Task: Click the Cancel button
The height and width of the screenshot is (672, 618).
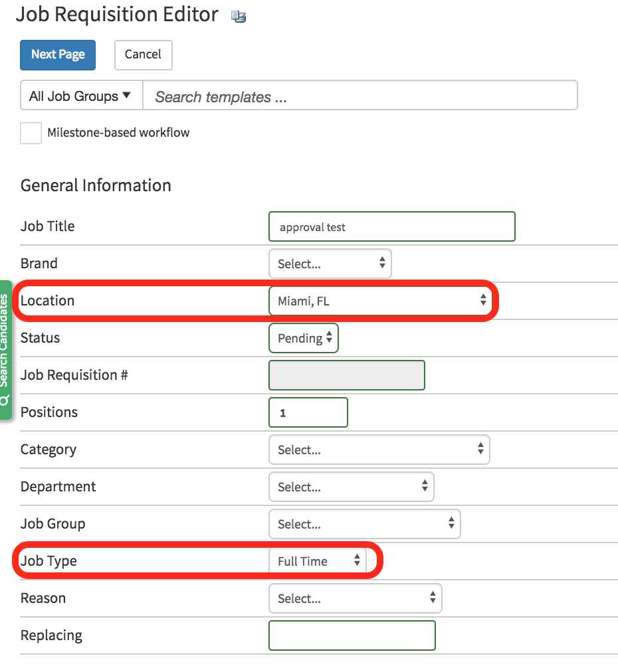Action: (143, 55)
